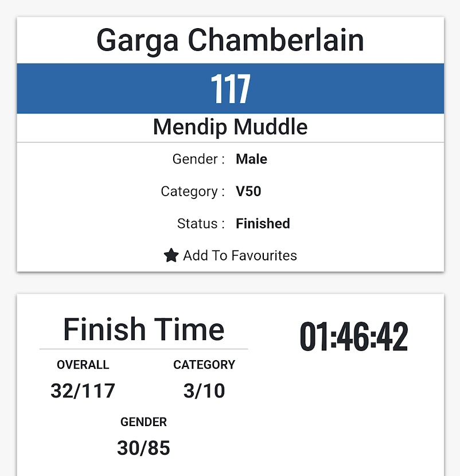Click the divider line under Finish Time
Image resolution: width=460 pixels, height=476 pixels.
coord(143,349)
